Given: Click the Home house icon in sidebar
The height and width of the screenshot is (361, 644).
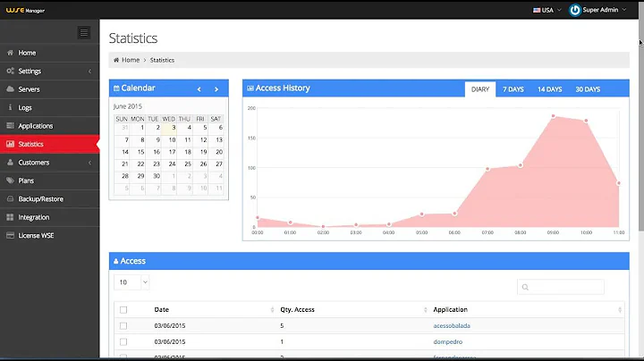Looking at the screenshot, I should pyautogui.click(x=10, y=53).
